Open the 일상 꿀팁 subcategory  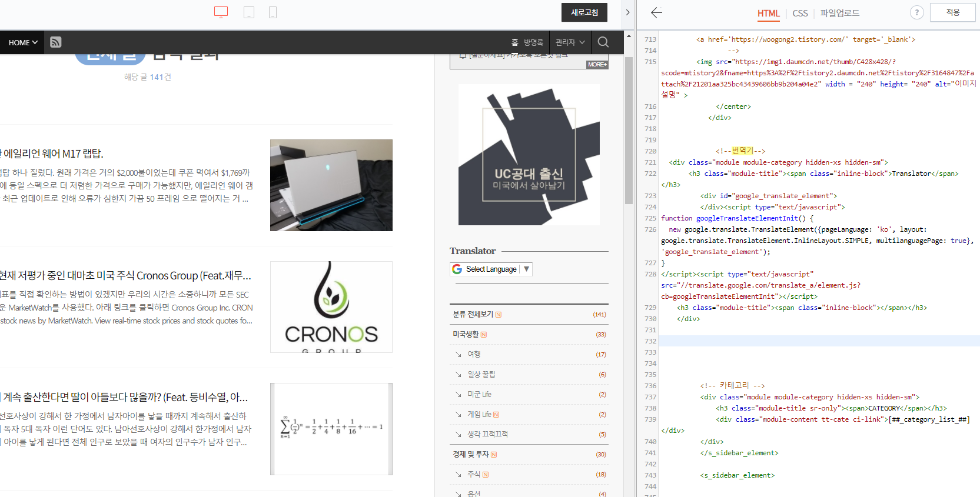coord(481,374)
